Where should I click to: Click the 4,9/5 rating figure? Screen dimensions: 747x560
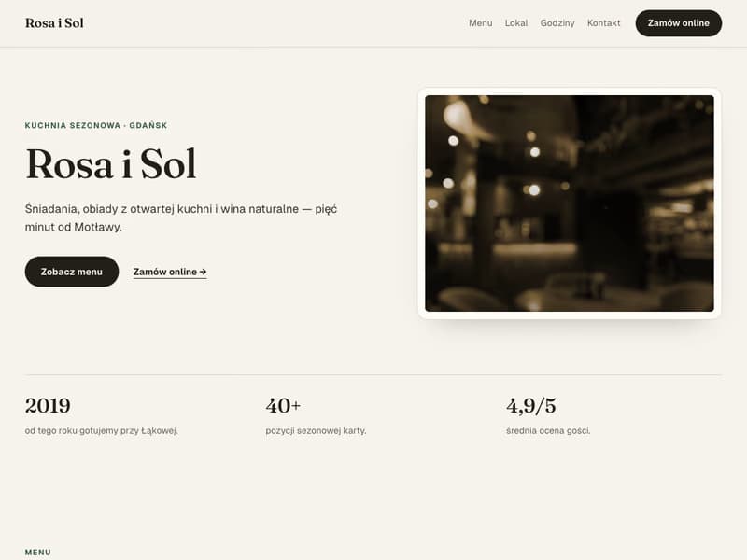[x=531, y=406]
